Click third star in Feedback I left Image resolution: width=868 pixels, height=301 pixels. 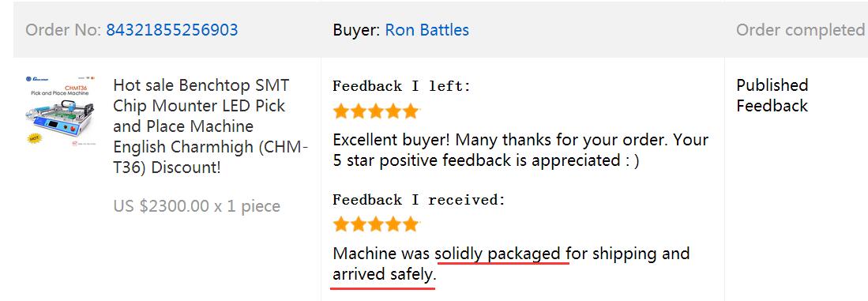pos(376,111)
